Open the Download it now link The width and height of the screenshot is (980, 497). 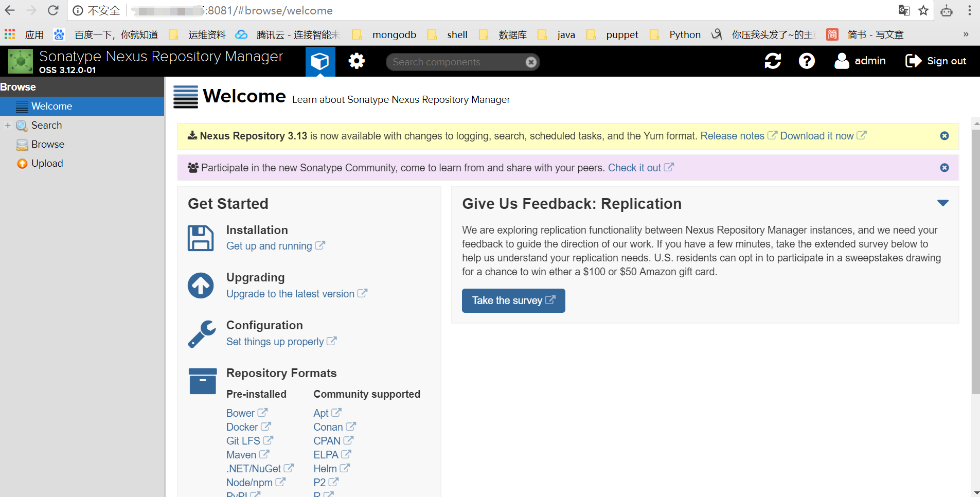tap(823, 136)
